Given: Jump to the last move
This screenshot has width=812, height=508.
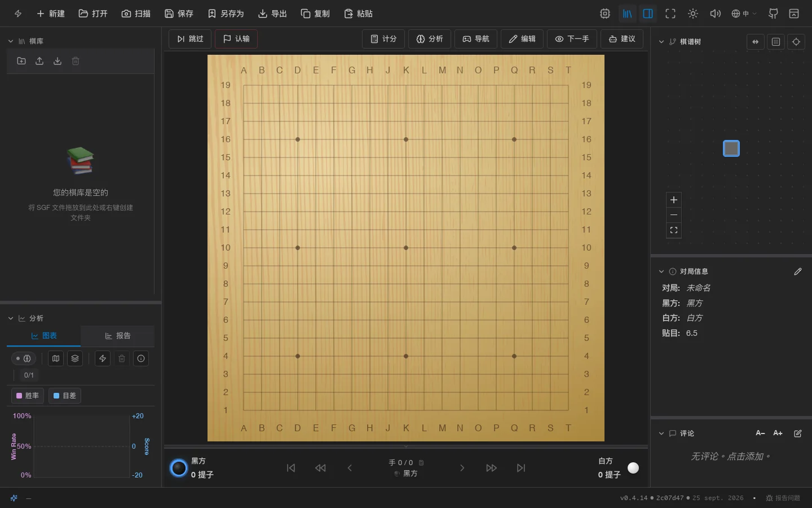Looking at the screenshot, I should click(521, 468).
